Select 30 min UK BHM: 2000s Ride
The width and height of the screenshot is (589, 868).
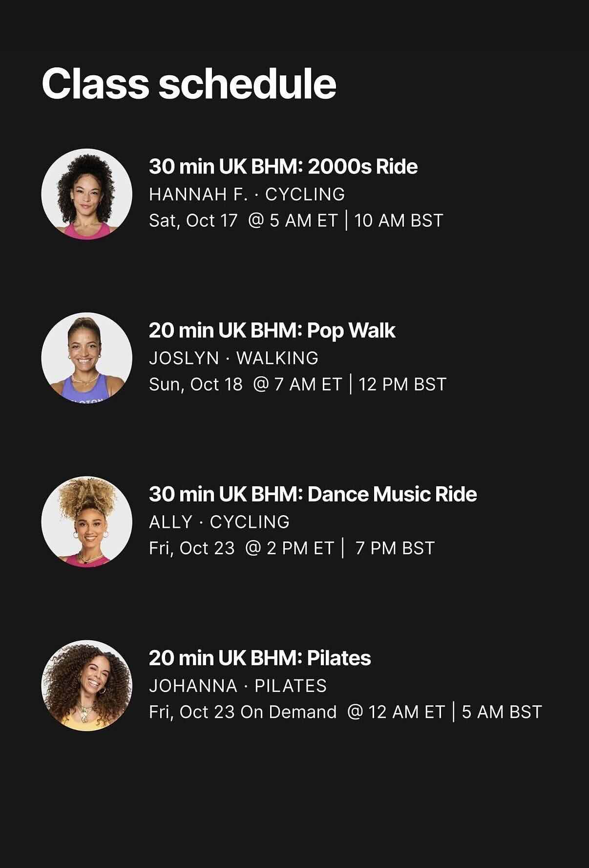pos(283,167)
